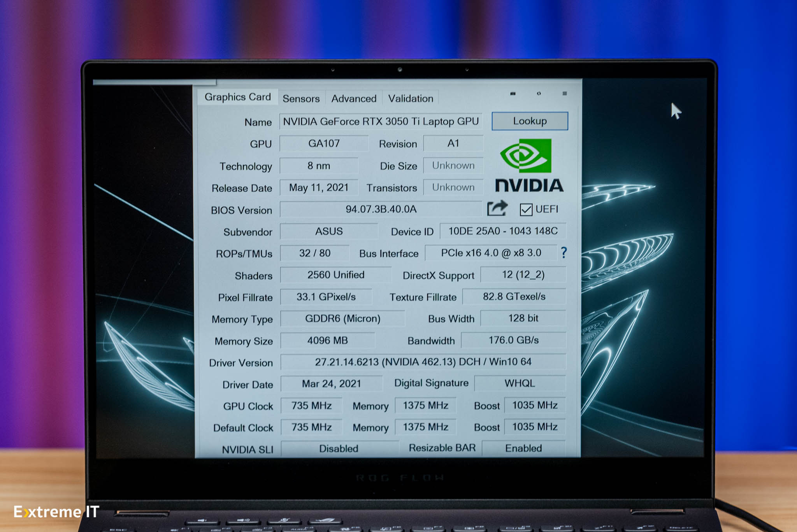Click the BIOS export share icon
The image size is (797, 532).
click(x=497, y=208)
